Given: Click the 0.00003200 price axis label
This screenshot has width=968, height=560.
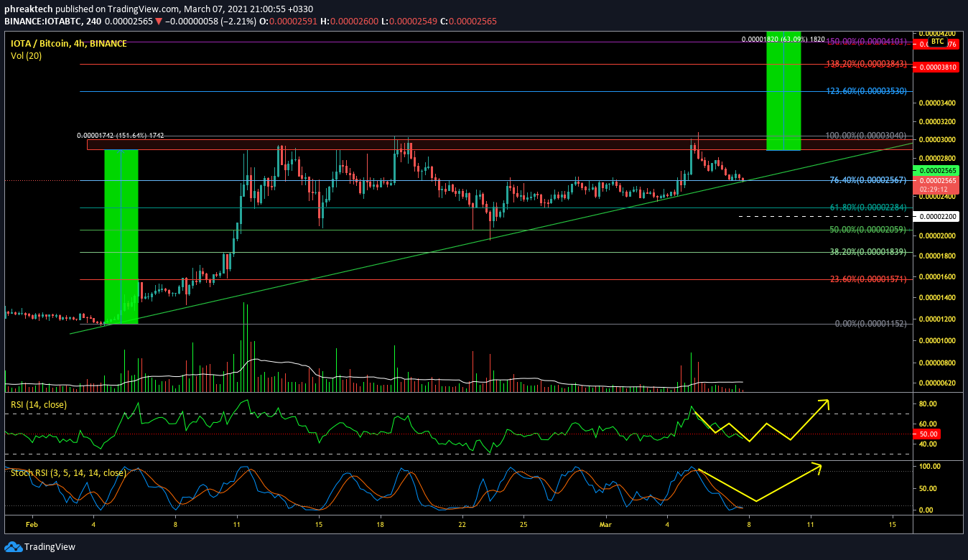Looking at the screenshot, I should 937,122.
